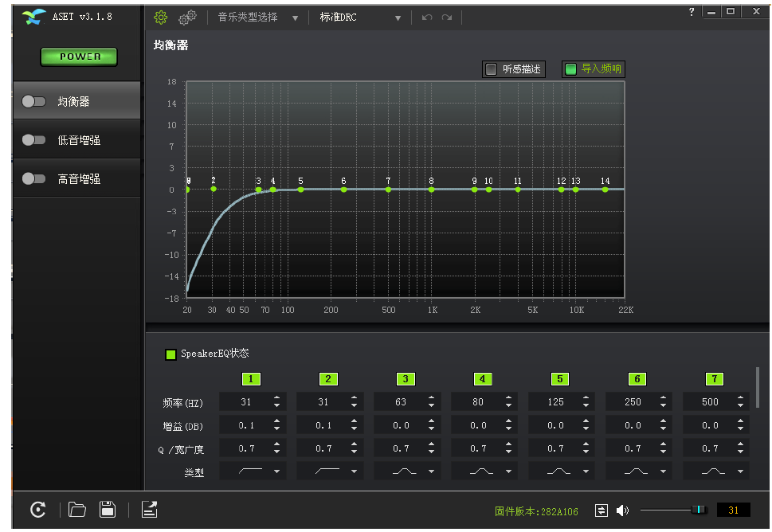Check the 听感描述 checkbox
Viewport: 772px width, 532px height.
490,68
